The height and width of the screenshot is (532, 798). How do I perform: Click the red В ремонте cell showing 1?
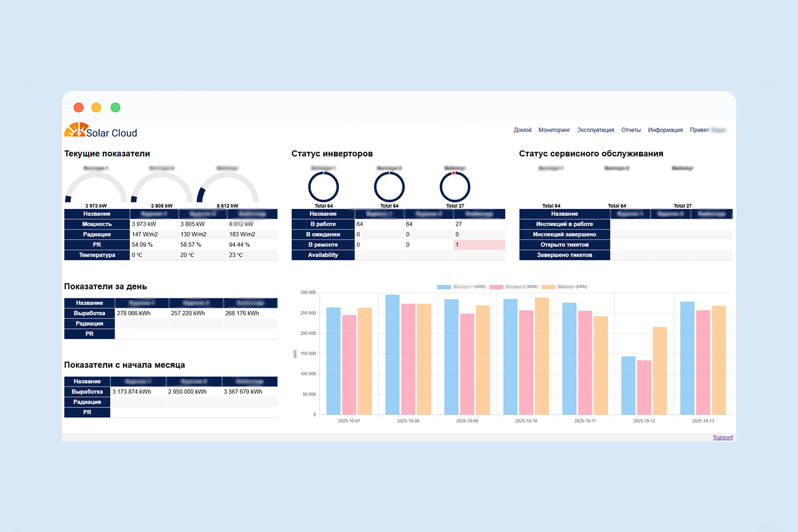(x=479, y=245)
